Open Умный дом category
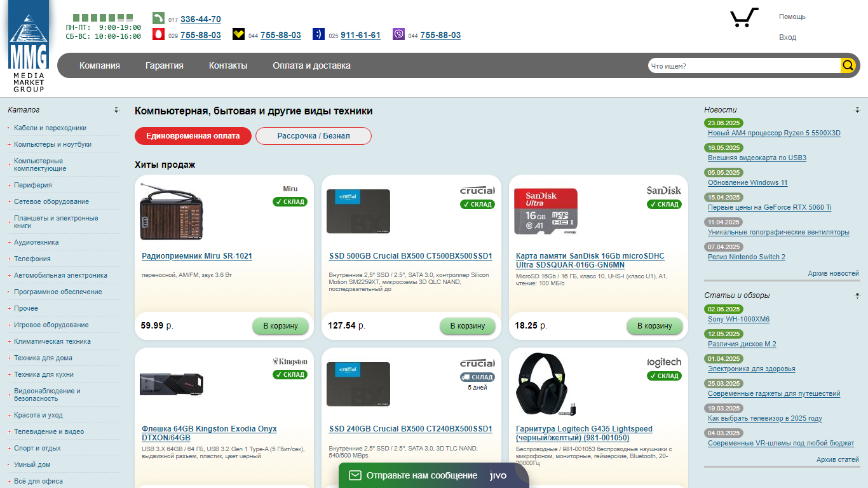 (32, 464)
